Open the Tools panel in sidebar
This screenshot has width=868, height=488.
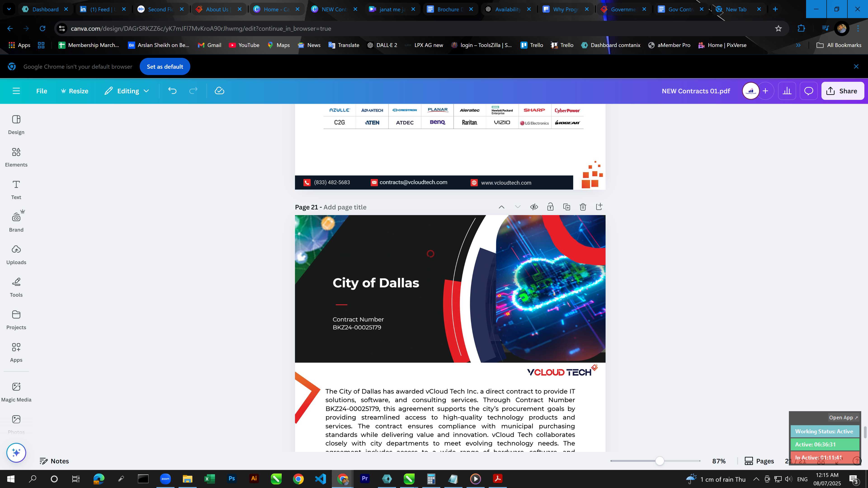click(x=16, y=287)
